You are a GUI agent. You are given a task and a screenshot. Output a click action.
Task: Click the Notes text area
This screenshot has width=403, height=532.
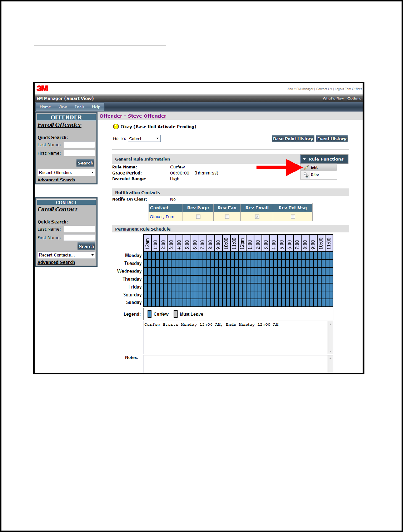pos(235,364)
